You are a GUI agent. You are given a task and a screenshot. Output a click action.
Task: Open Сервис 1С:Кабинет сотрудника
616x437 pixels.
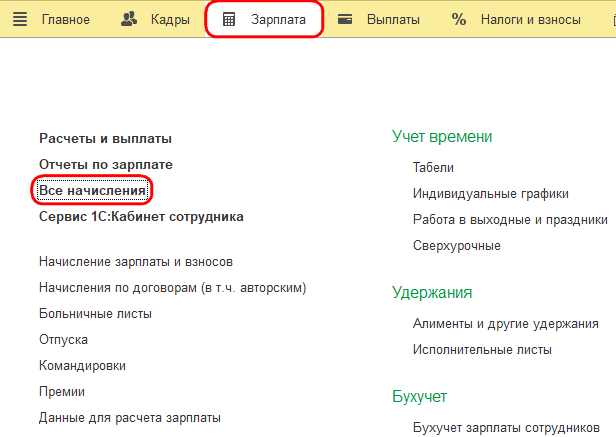click(141, 217)
